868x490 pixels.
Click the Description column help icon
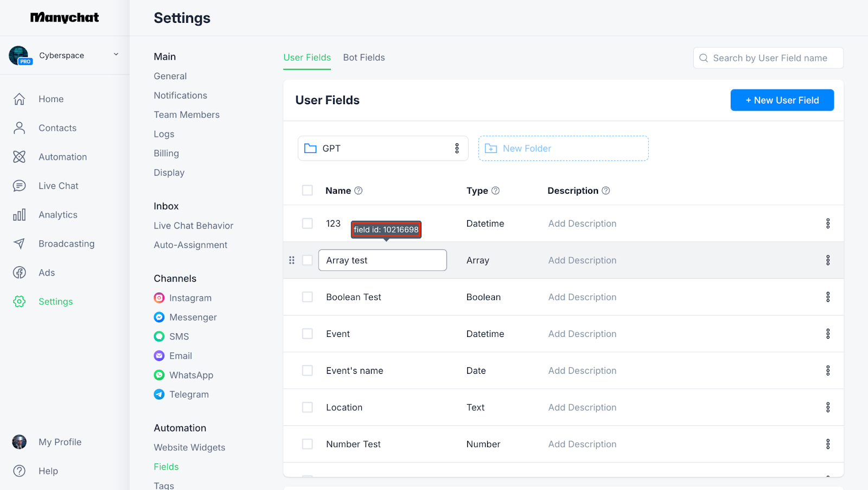(x=606, y=190)
